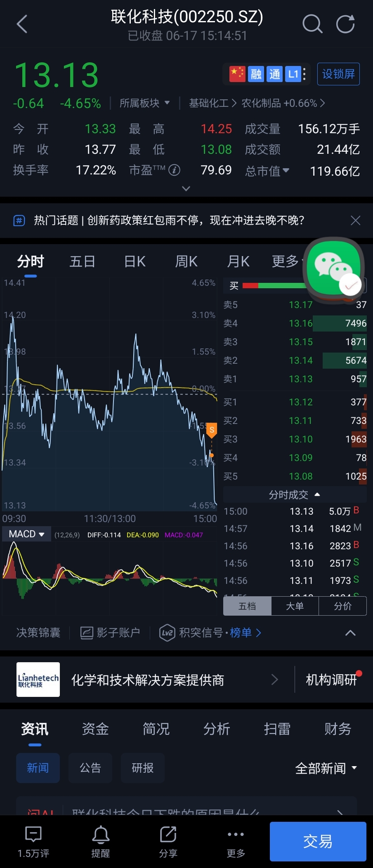Tap the 卖2 13.14 order row

click(x=295, y=360)
